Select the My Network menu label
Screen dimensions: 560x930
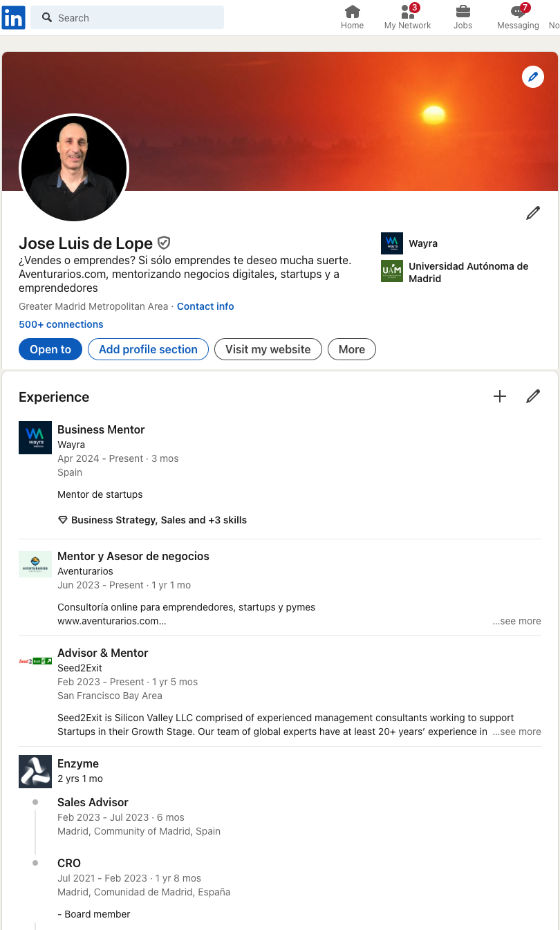(x=407, y=26)
